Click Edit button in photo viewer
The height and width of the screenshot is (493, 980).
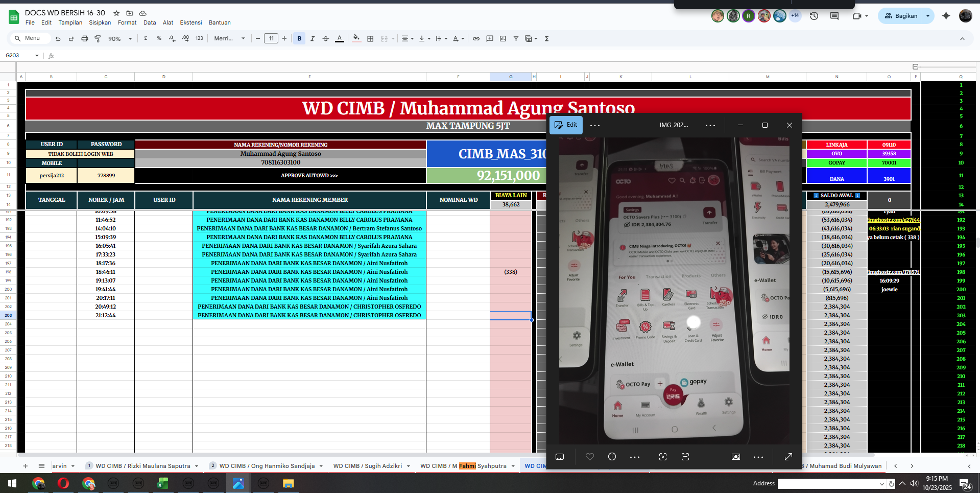(566, 125)
